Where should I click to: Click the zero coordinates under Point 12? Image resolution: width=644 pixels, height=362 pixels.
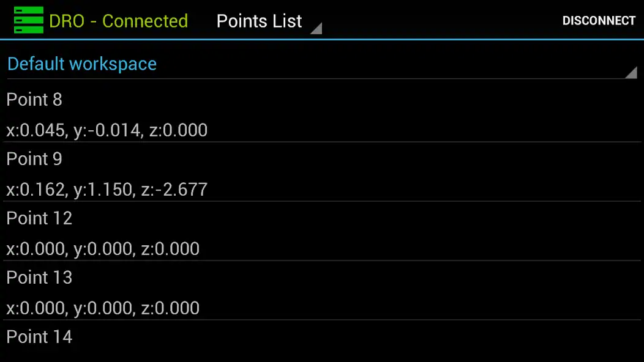point(103,249)
